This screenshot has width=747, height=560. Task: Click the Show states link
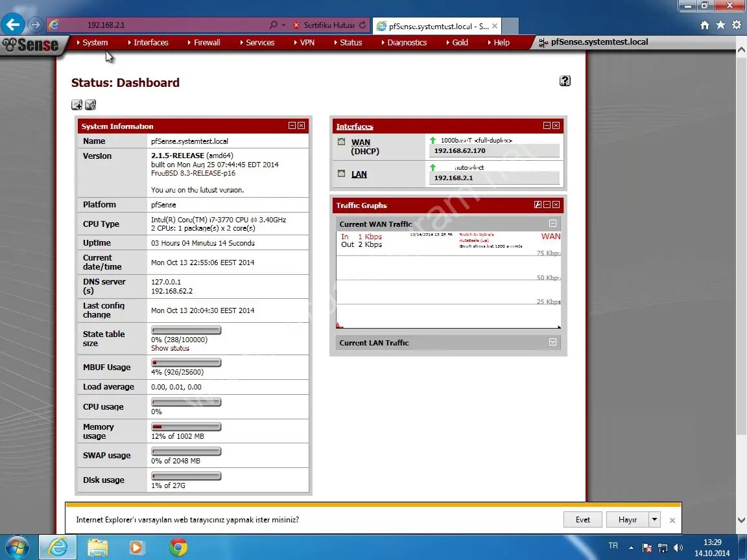tap(170, 348)
